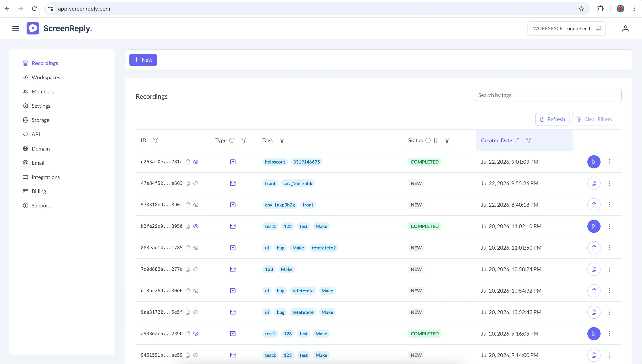Open Email section
Screen dimensions: 642x364
(x=34, y=163)
